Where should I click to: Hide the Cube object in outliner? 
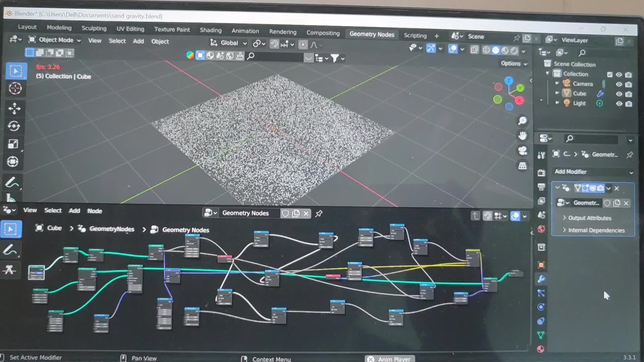(619, 94)
